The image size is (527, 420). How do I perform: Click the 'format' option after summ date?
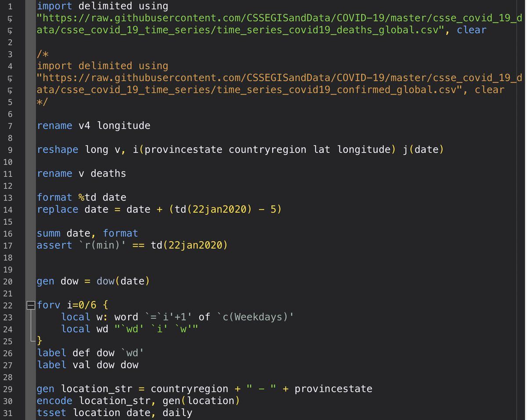[120, 233]
